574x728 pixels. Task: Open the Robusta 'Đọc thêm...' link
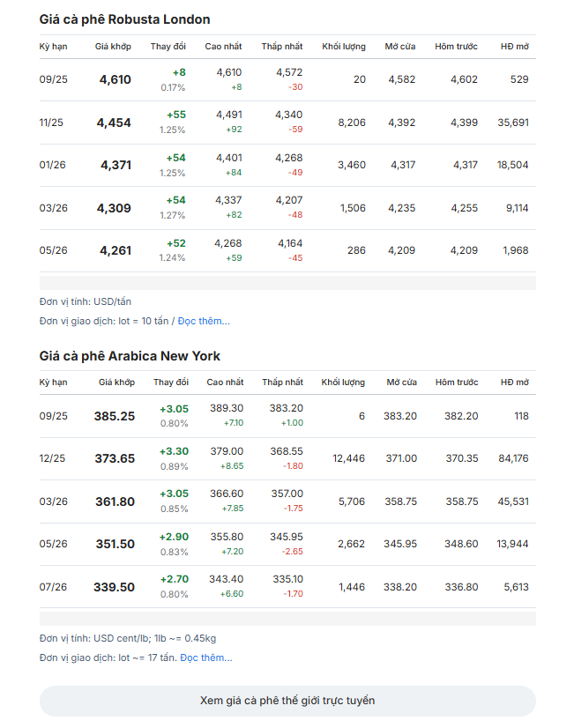tap(204, 321)
